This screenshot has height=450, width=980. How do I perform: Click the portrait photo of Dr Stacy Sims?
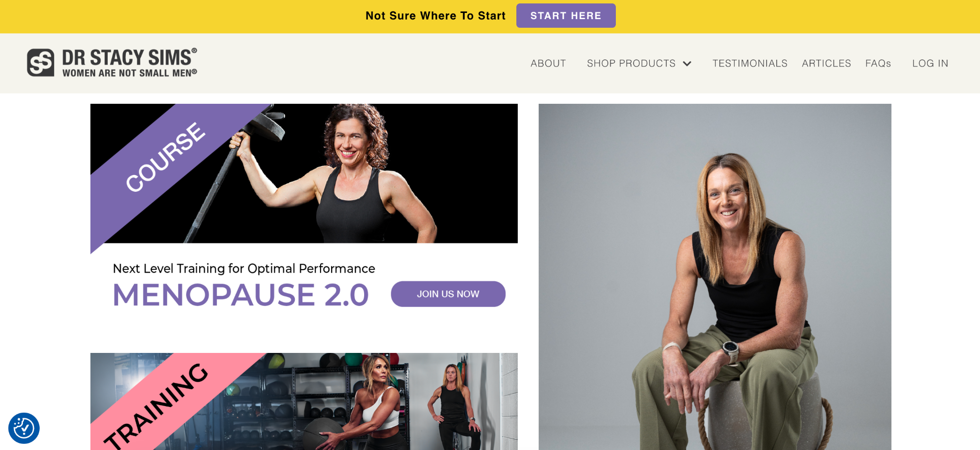pyautogui.click(x=715, y=277)
